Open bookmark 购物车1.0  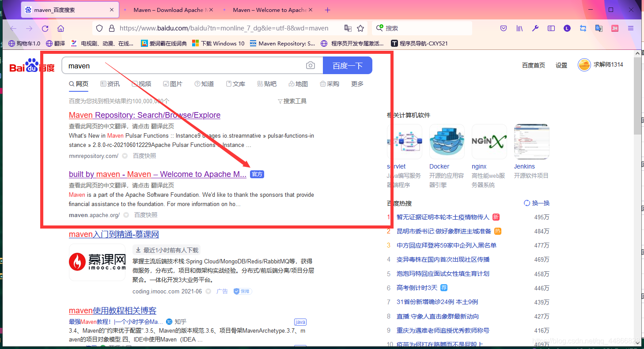tap(24, 43)
